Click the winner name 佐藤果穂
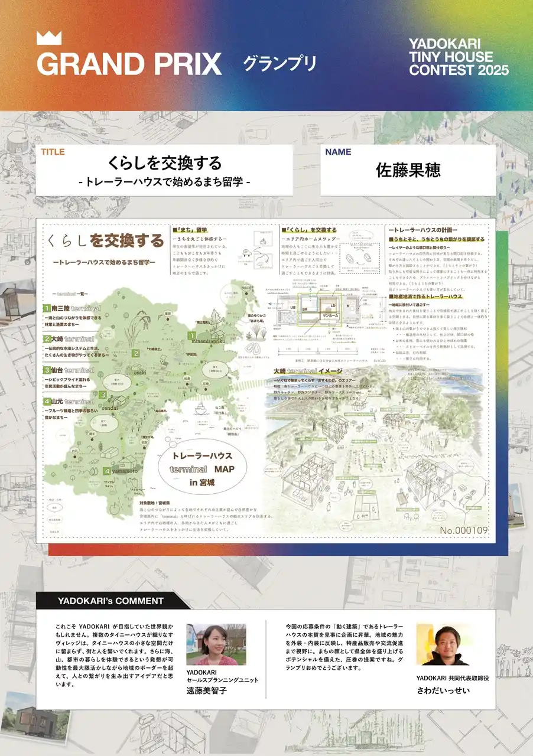The height and width of the screenshot is (756, 533). 408,170
